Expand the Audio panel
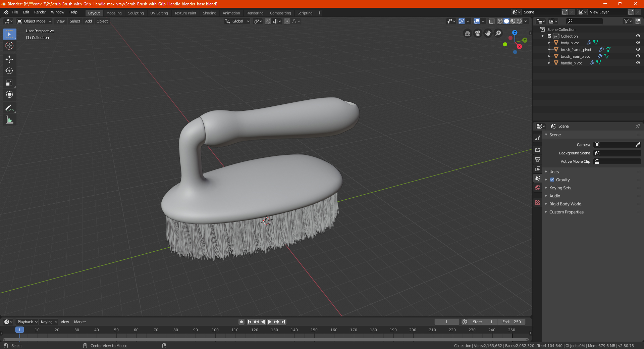Screen dimensions: 644x349 tap(554, 196)
